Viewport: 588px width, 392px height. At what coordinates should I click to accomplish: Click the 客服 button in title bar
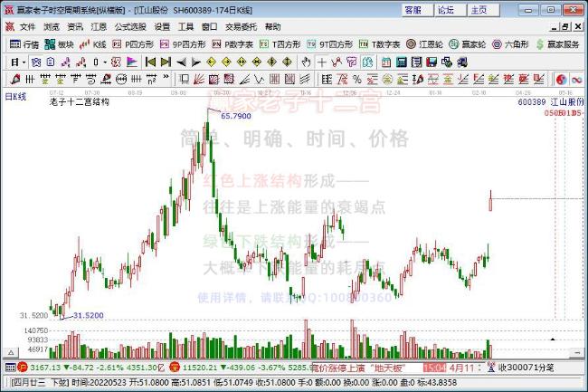pyautogui.click(x=417, y=10)
